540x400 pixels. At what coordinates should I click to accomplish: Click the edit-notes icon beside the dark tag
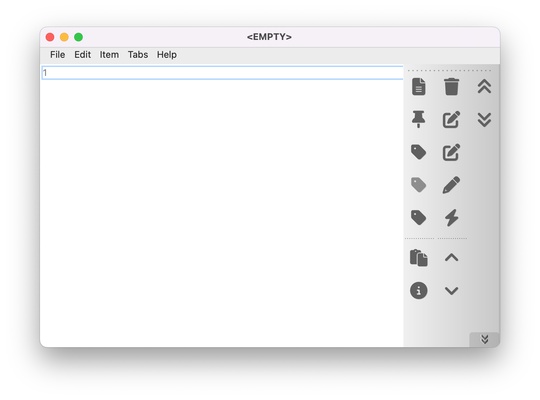pos(451,152)
